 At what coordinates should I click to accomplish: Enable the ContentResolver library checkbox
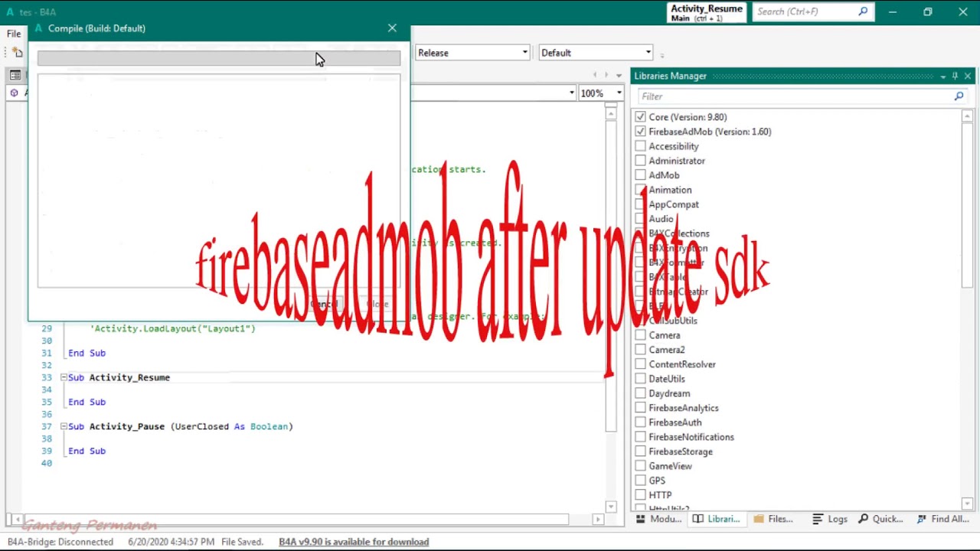[x=640, y=364]
